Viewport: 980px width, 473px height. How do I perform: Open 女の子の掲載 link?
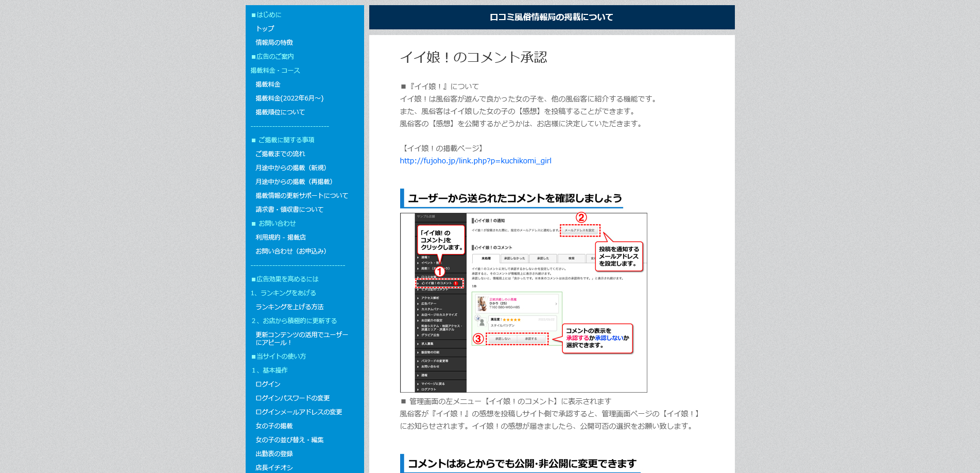coord(274,426)
